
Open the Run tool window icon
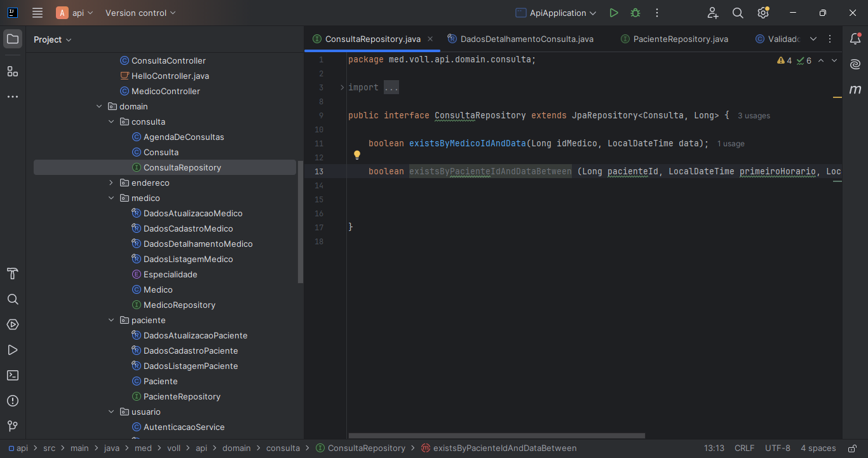[x=13, y=350]
